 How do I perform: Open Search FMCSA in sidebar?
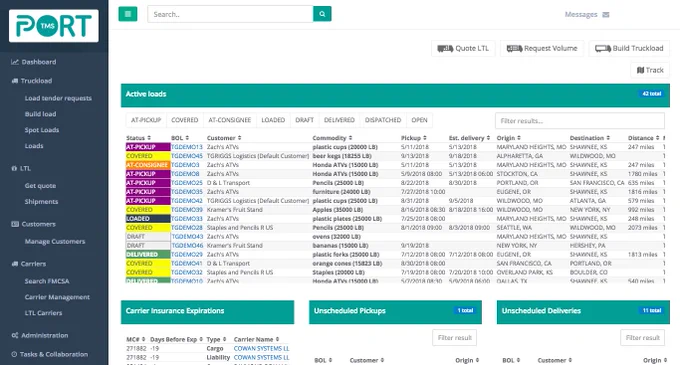point(47,281)
